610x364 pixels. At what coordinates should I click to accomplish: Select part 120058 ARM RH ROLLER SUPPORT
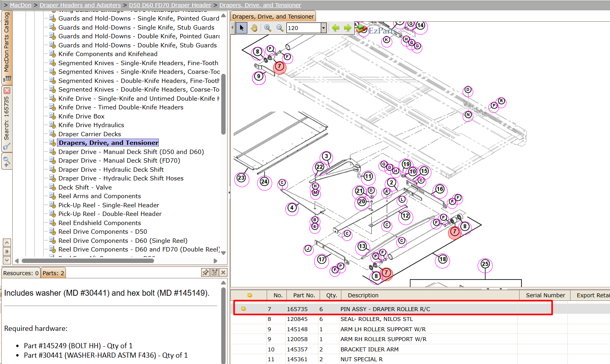tap(420, 339)
